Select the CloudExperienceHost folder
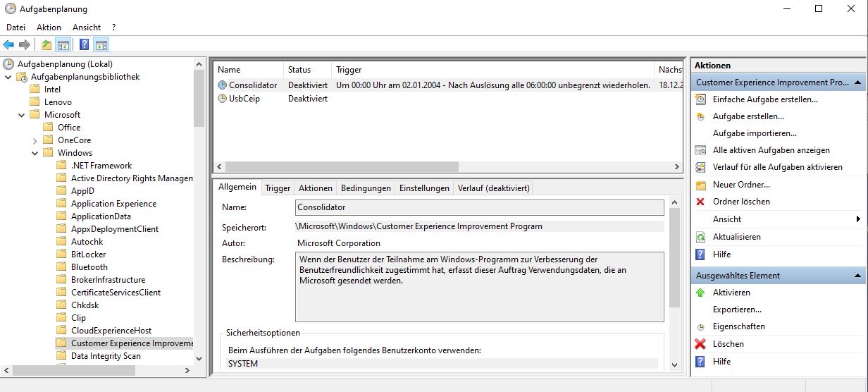Screen dimensions: 868x392 (x=111, y=331)
